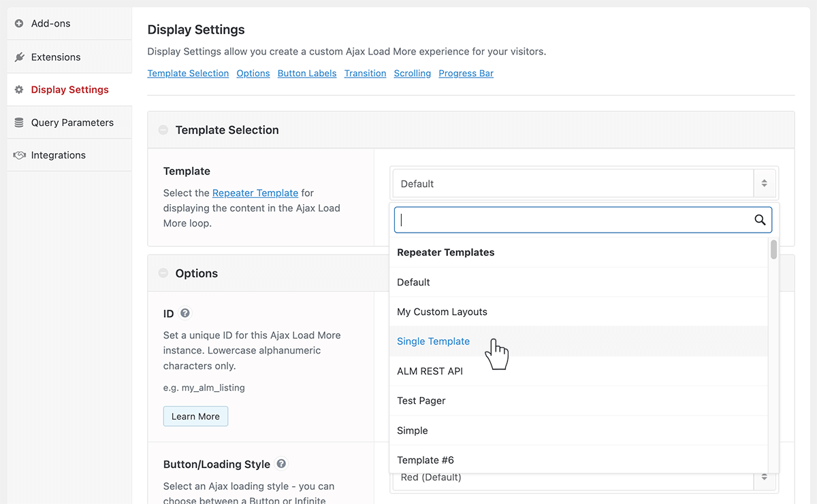The width and height of the screenshot is (817, 504).
Task: Open the Template dropdown showing Default
Action: (x=584, y=184)
